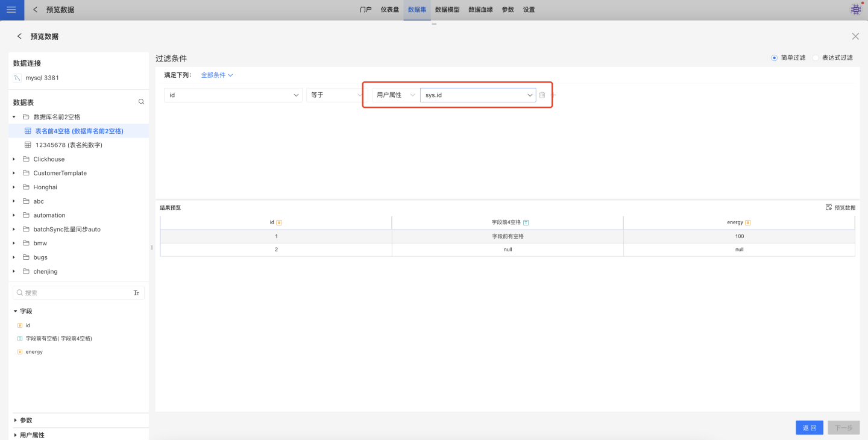868x440 pixels.
Task: Open the hamburger menu icon
Action: 11,10
